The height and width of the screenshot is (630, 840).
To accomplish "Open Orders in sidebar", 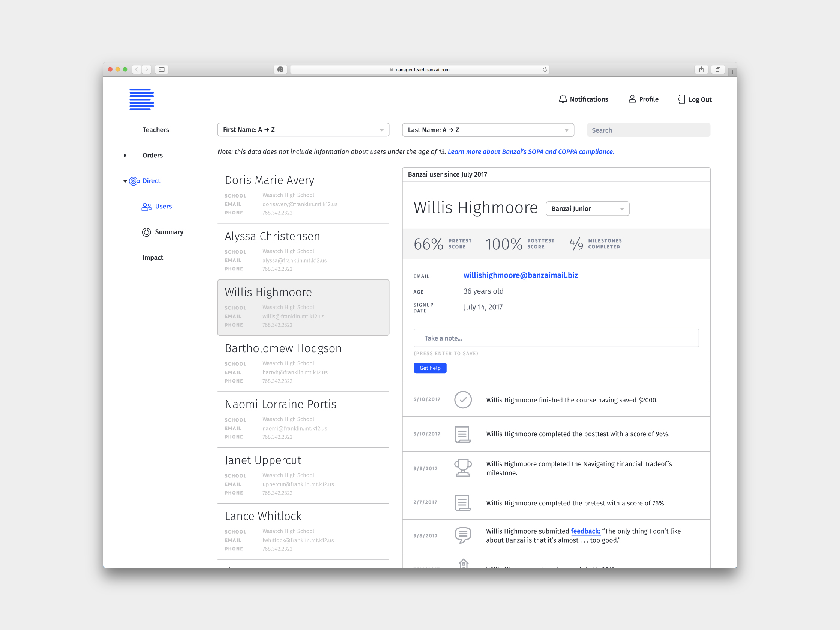I will tap(153, 155).
